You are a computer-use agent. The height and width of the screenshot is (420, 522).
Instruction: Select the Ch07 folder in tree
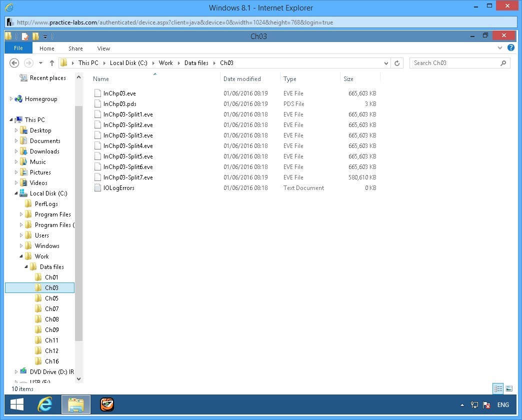51,309
